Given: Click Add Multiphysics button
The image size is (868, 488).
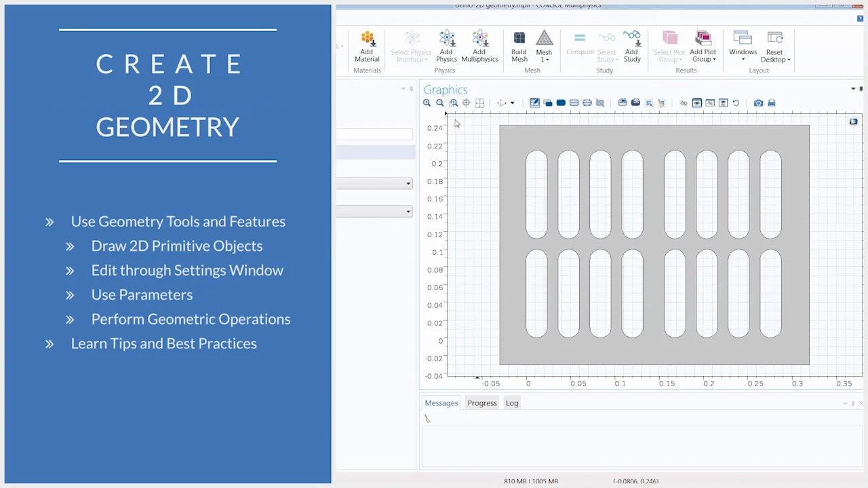Looking at the screenshot, I should click(479, 47).
